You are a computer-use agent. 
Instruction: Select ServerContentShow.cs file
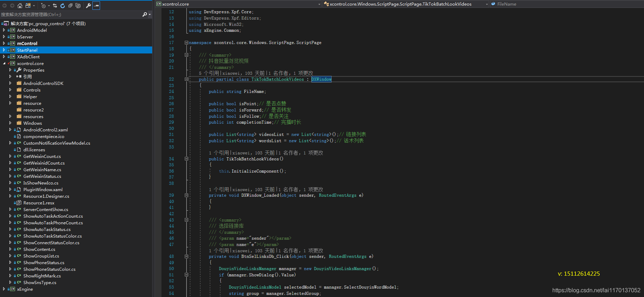pyautogui.click(x=46, y=209)
